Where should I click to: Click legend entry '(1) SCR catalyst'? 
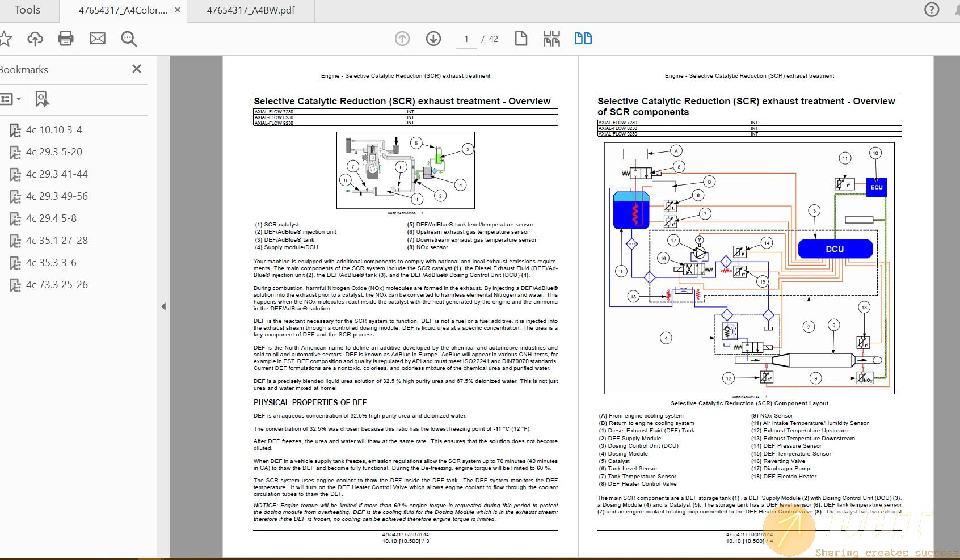pos(277,225)
